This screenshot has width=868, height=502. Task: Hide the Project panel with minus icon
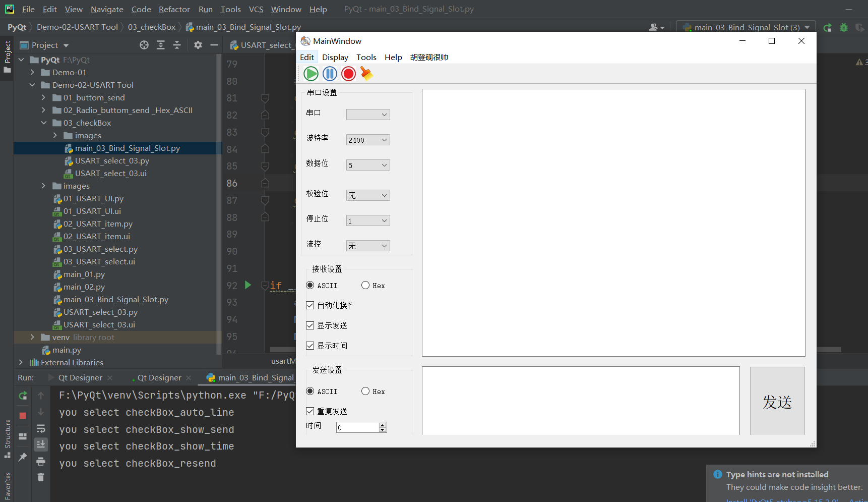[x=214, y=45]
